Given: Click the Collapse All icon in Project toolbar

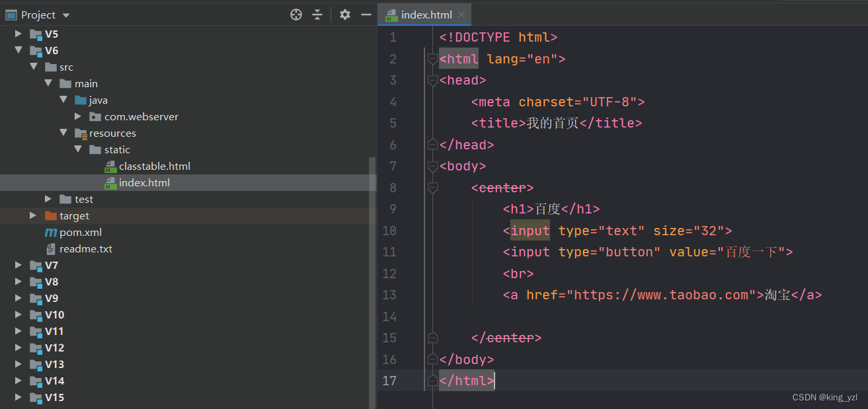Looking at the screenshot, I should 317,15.
